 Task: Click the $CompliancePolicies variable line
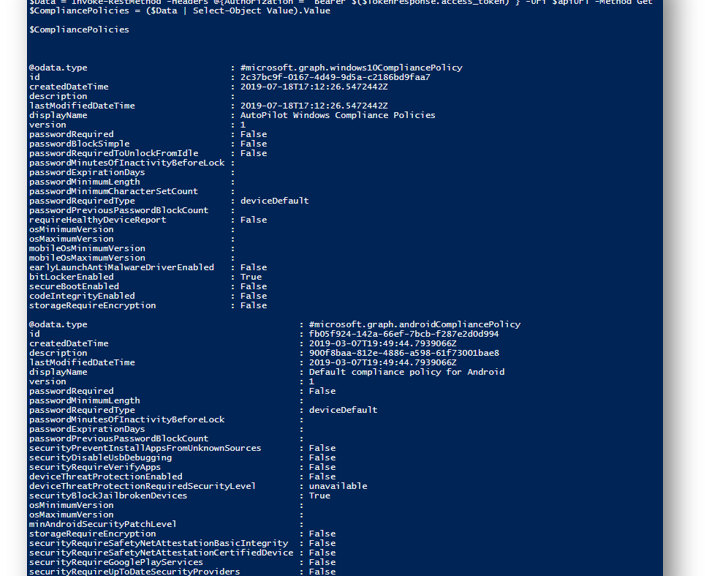point(79,30)
